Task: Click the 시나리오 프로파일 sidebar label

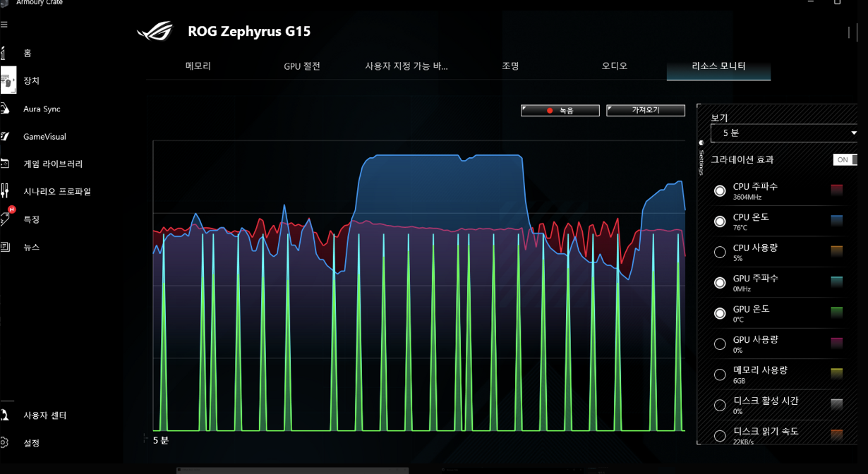Action: [57, 191]
